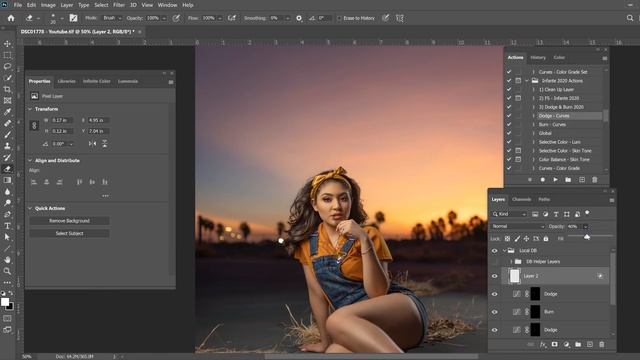
Task: Open the Window menu
Action: pyautogui.click(x=167, y=5)
